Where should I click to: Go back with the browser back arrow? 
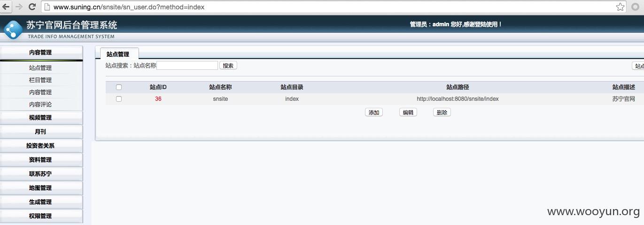coord(6,7)
